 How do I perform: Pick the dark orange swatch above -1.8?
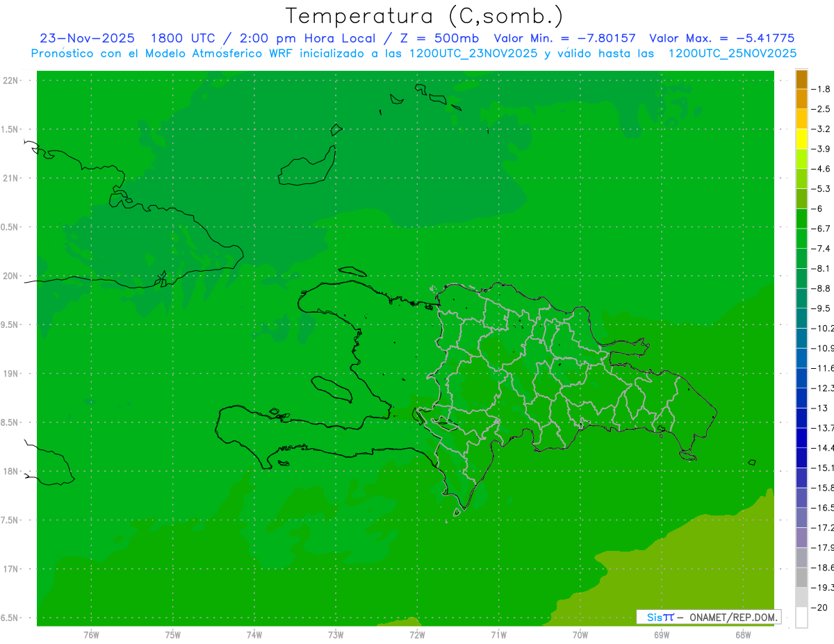click(801, 79)
